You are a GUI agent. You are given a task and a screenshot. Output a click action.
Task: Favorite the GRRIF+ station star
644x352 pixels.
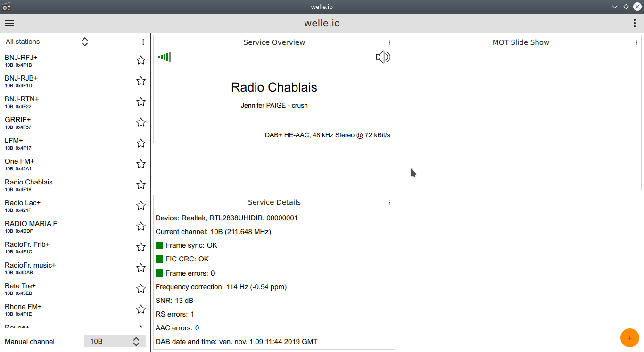141,122
